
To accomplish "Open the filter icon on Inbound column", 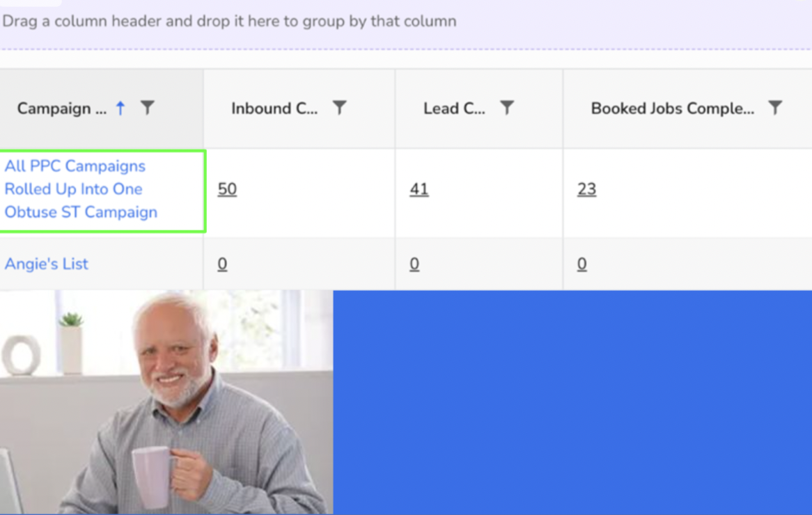I will click(339, 108).
